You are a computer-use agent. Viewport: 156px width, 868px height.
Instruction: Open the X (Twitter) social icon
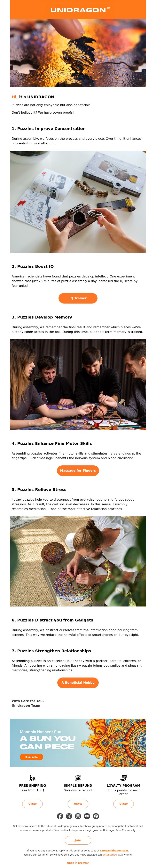[x=69, y=816]
